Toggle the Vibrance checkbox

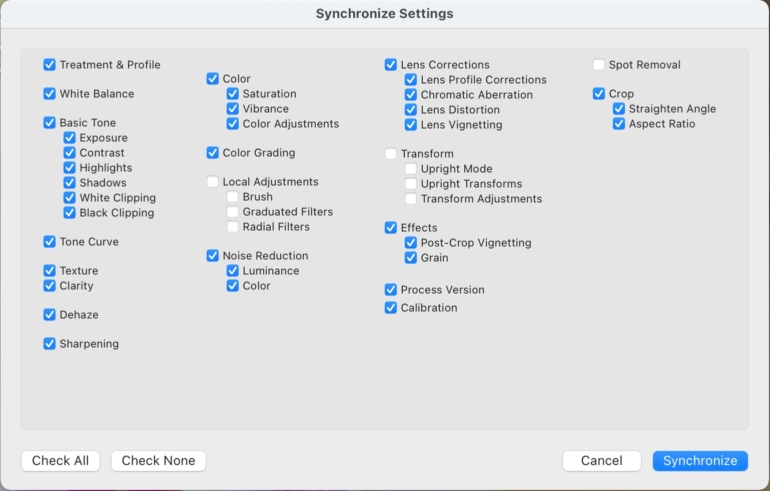coord(233,109)
